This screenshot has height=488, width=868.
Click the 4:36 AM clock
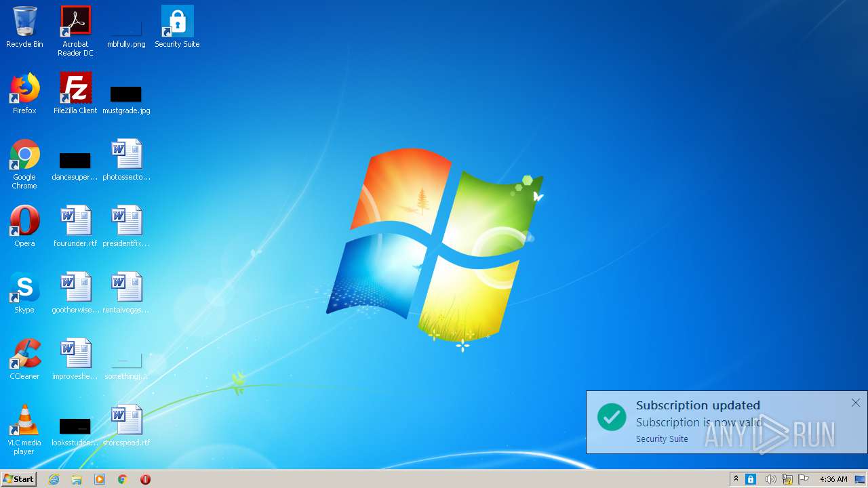tap(833, 479)
